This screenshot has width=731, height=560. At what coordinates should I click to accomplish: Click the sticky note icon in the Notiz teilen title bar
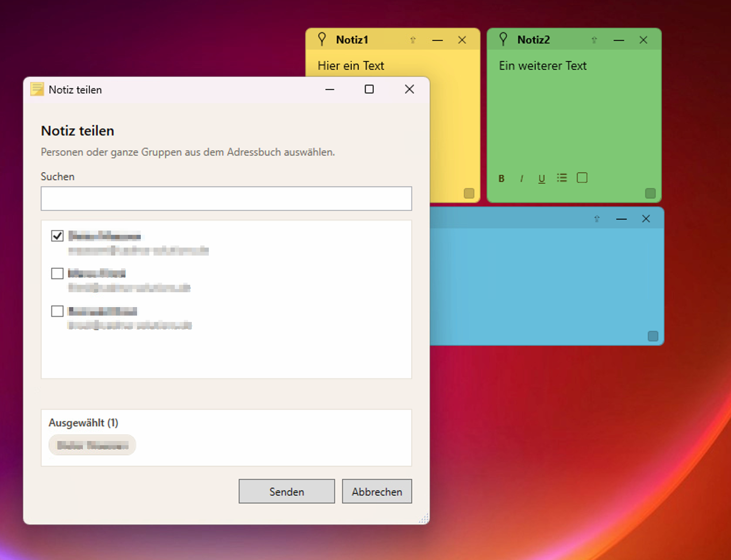click(37, 89)
